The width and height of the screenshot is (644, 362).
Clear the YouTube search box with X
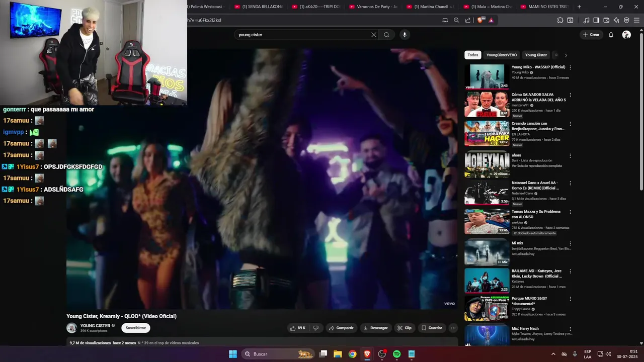click(374, 35)
